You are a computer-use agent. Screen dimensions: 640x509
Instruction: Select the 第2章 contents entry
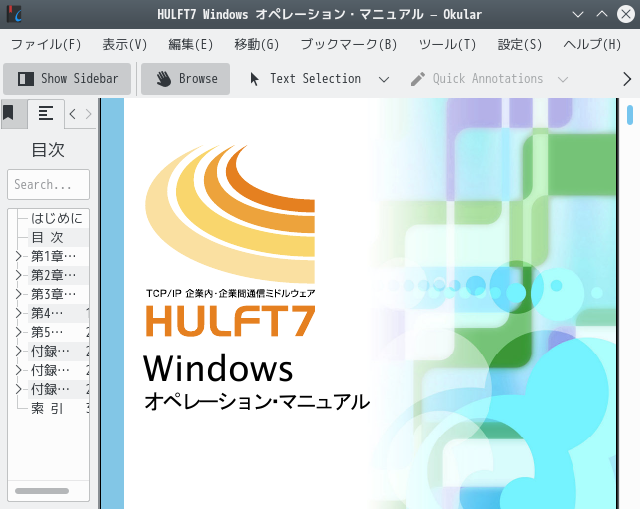point(53,275)
